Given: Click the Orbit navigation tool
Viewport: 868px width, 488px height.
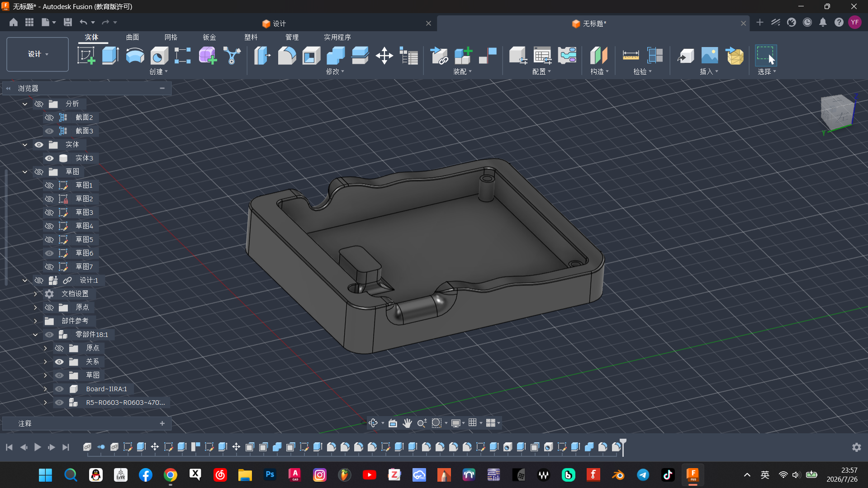Looking at the screenshot, I should click(373, 423).
